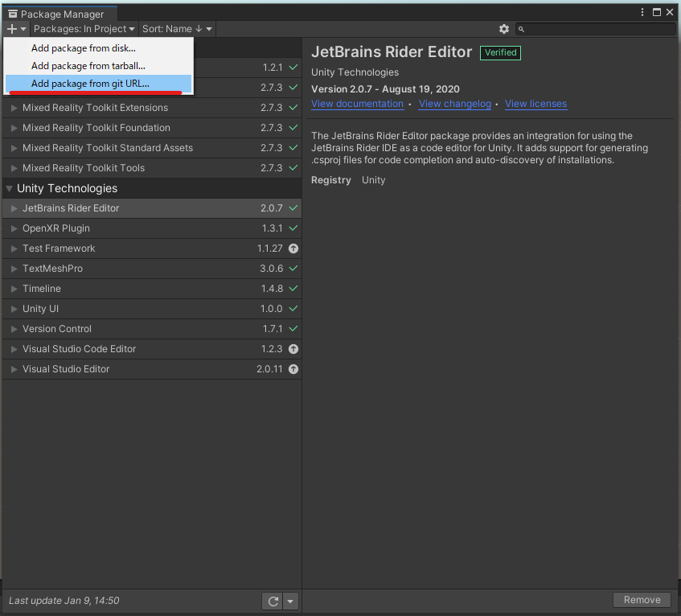This screenshot has height=616, width=681.
Task: Expand Visual Studio Editor versions
Action: 14,369
